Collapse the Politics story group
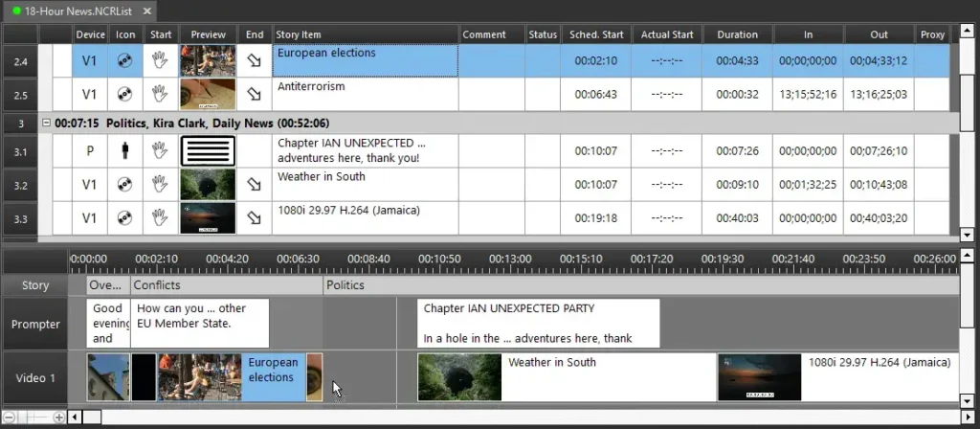The height and width of the screenshot is (429, 980). [x=46, y=124]
